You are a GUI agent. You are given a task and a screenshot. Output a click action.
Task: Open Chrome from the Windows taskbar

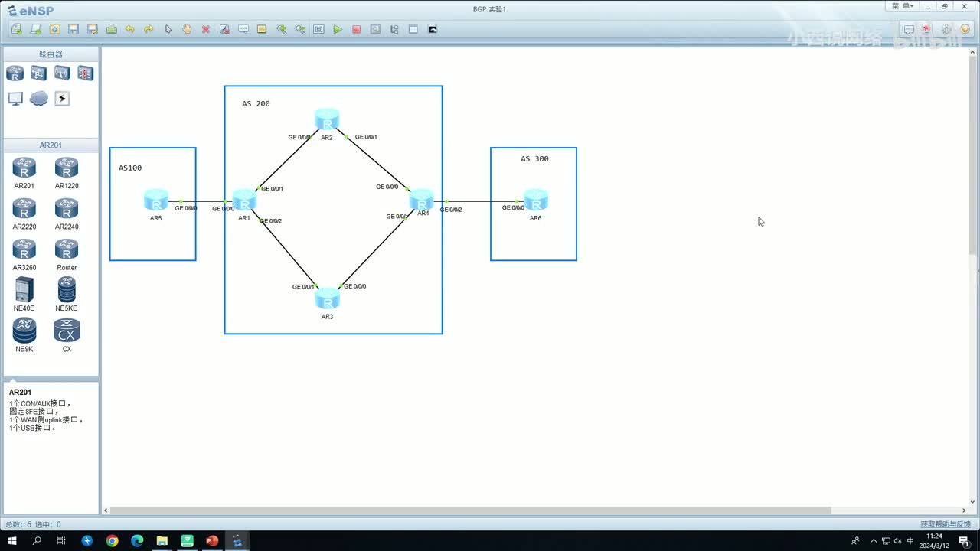(112, 541)
